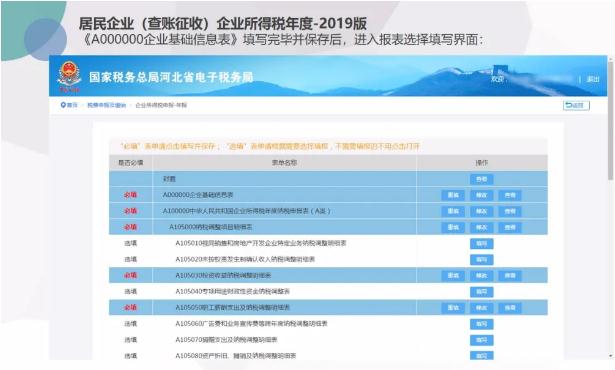The width and height of the screenshot is (615, 370).
Task: Click 填写 for A105010 row
Action: coord(482,244)
